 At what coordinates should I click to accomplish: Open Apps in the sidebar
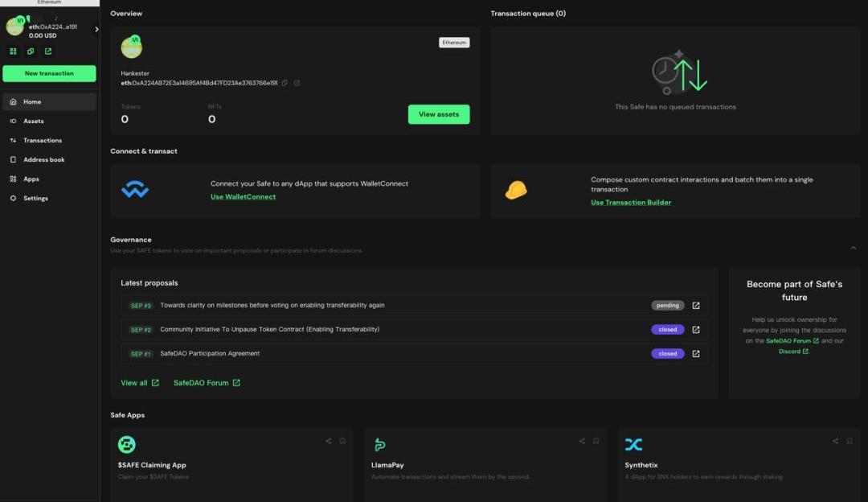49,179
